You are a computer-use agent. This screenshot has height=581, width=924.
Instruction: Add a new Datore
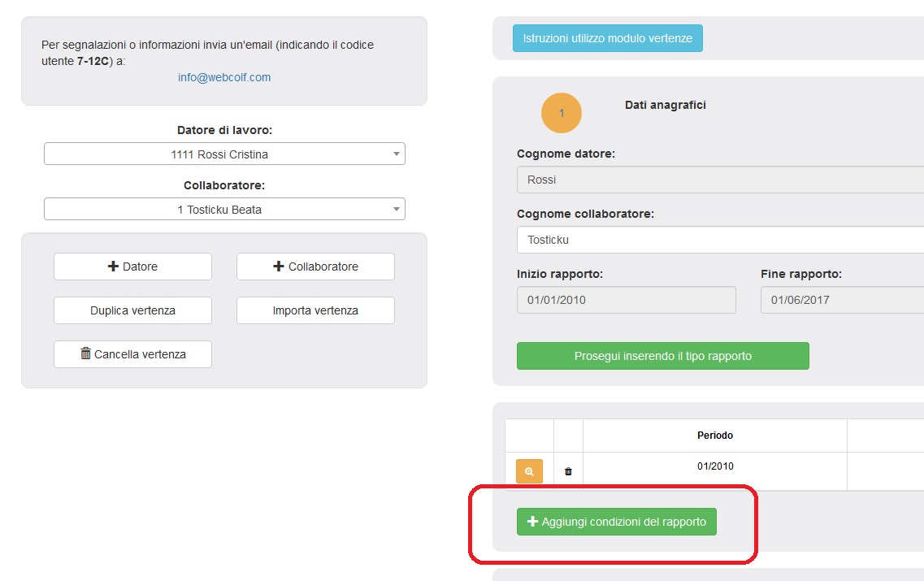coord(132,267)
